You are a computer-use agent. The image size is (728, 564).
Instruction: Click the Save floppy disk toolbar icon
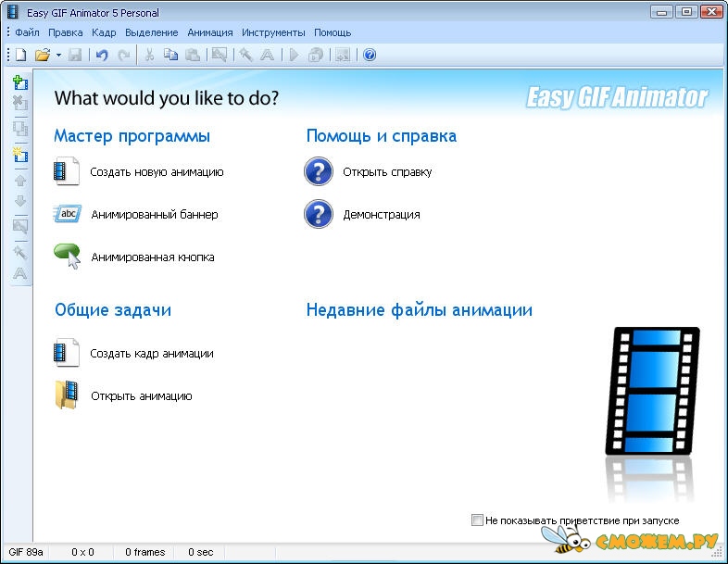click(x=75, y=55)
